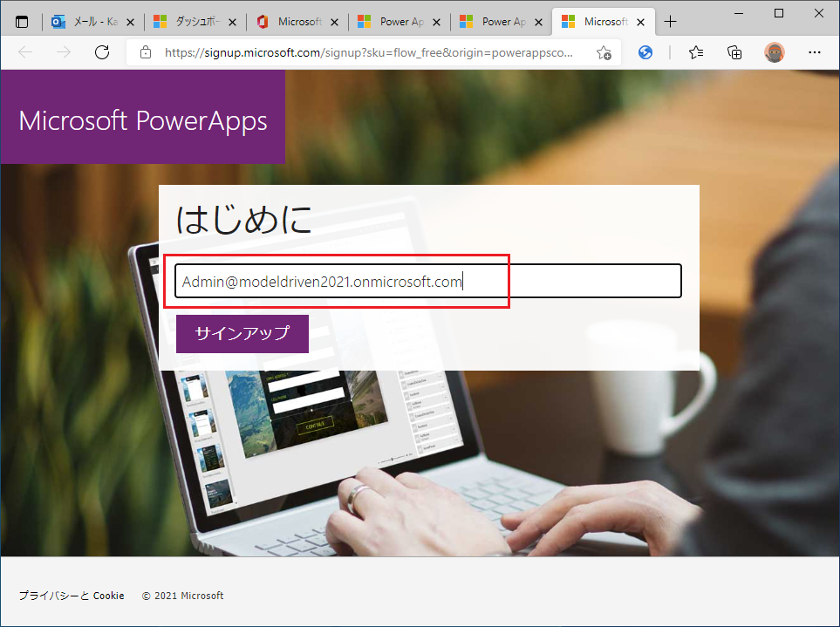Go forward to the next page
840x627 pixels.
(x=63, y=52)
